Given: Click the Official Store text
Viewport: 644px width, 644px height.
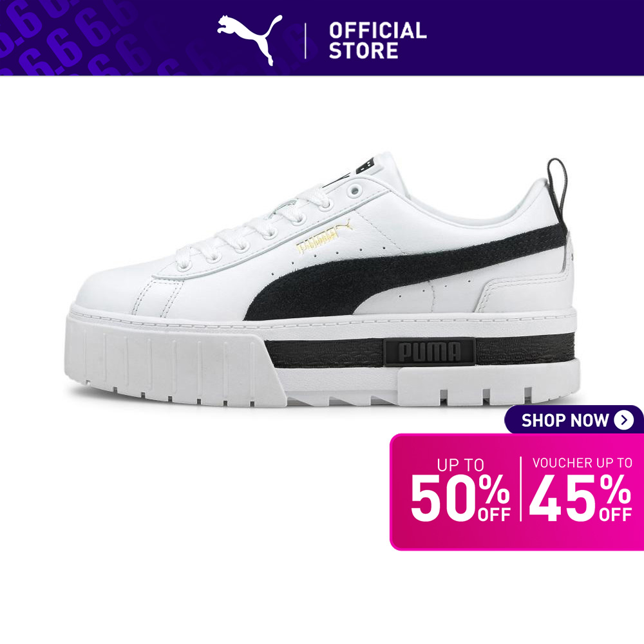Looking at the screenshot, I should pos(377,41).
